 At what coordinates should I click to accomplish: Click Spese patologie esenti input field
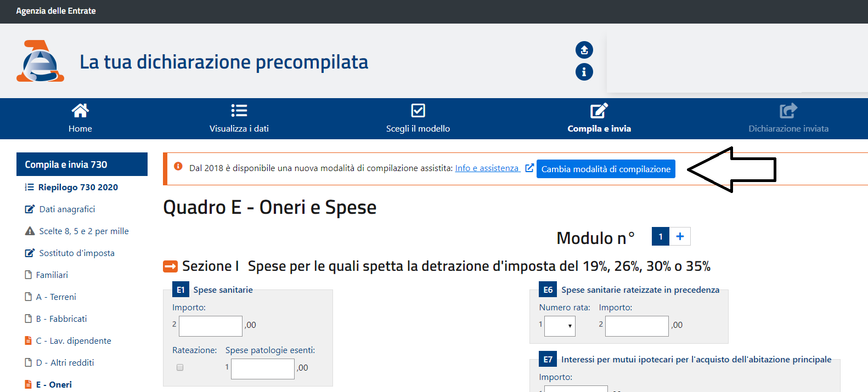coord(263,368)
